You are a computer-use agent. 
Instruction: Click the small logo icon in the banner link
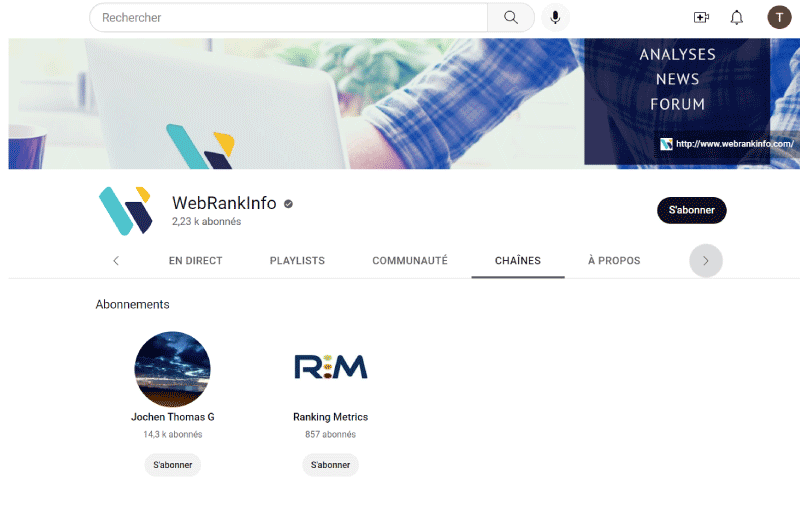[666, 144]
